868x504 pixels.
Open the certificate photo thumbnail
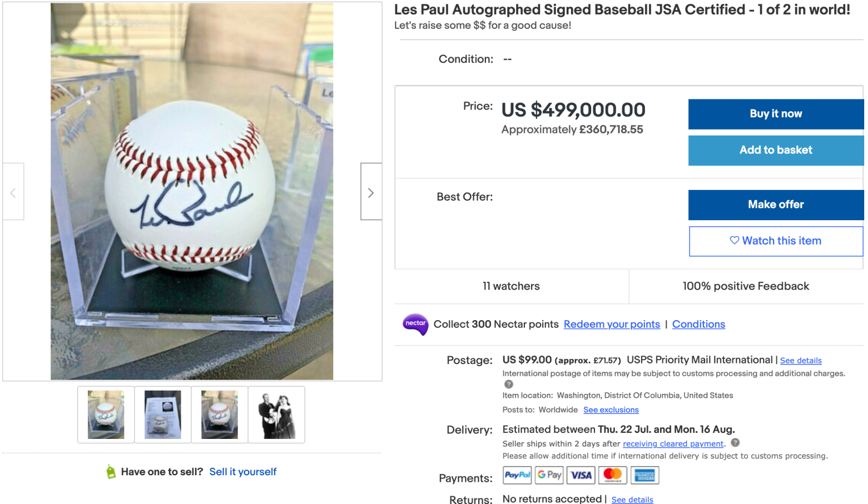point(163,414)
